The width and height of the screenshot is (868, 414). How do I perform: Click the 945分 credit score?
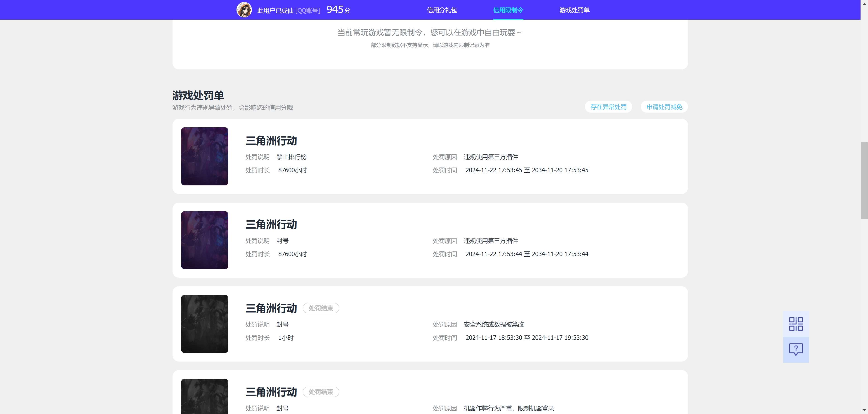tap(338, 10)
